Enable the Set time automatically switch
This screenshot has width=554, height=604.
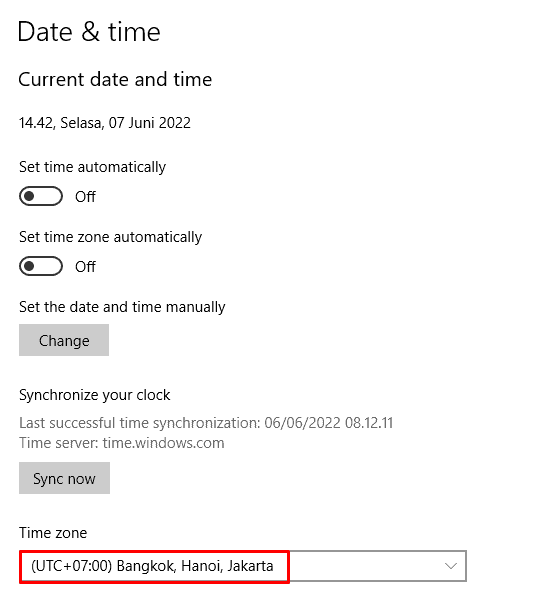[x=41, y=196]
